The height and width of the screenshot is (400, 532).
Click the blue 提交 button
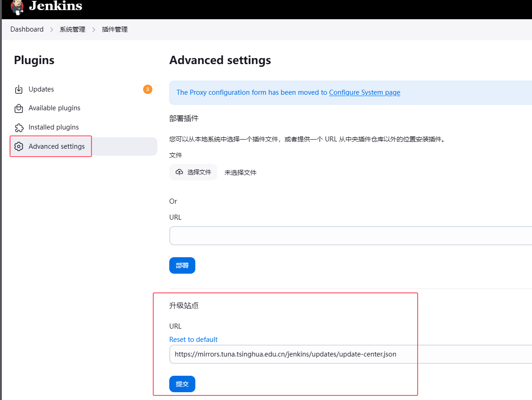(x=182, y=384)
